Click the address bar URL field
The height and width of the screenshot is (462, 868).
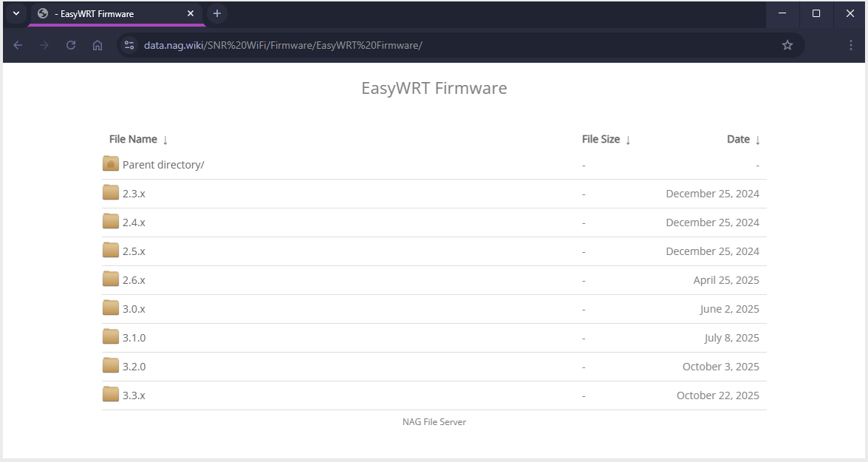coord(443,45)
